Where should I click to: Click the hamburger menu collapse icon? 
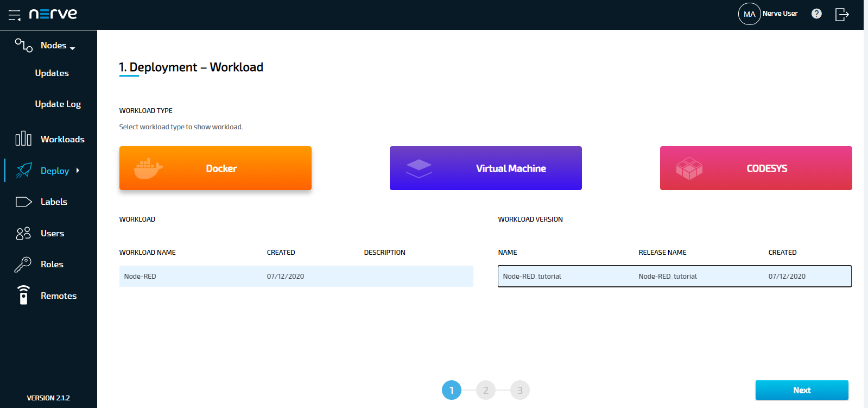click(15, 15)
